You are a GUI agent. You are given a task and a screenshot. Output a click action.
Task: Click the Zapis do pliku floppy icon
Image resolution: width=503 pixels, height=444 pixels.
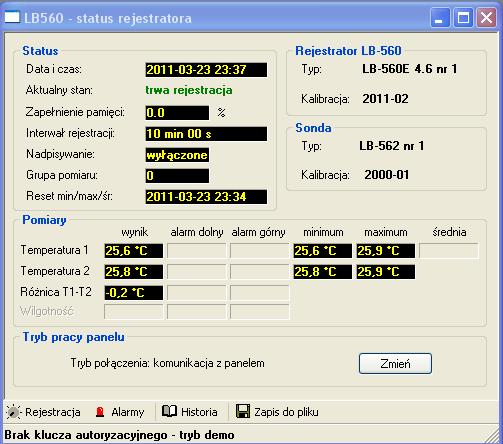click(x=243, y=411)
